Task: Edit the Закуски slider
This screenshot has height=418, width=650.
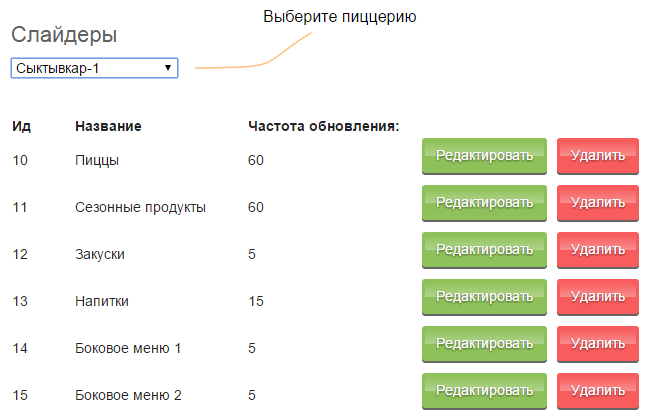Action: coord(484,250)
